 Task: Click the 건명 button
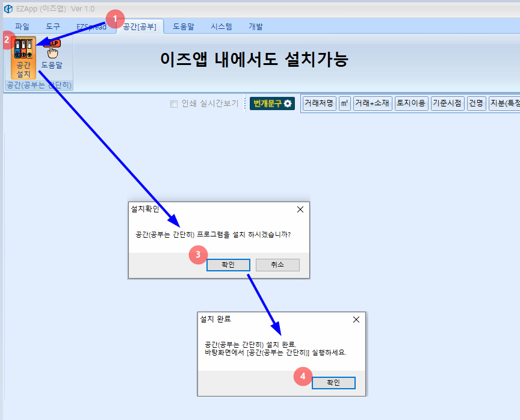[x=476, y=103]
